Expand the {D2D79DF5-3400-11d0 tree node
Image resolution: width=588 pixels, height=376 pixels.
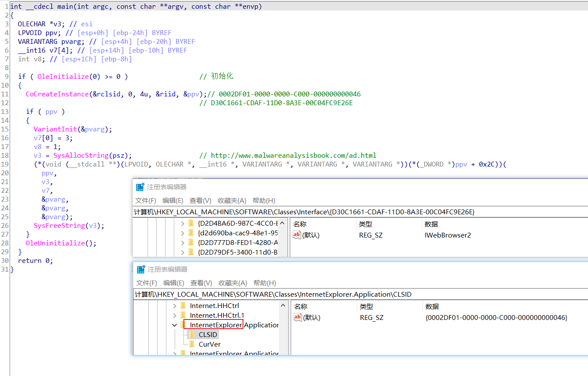[182, 252]
